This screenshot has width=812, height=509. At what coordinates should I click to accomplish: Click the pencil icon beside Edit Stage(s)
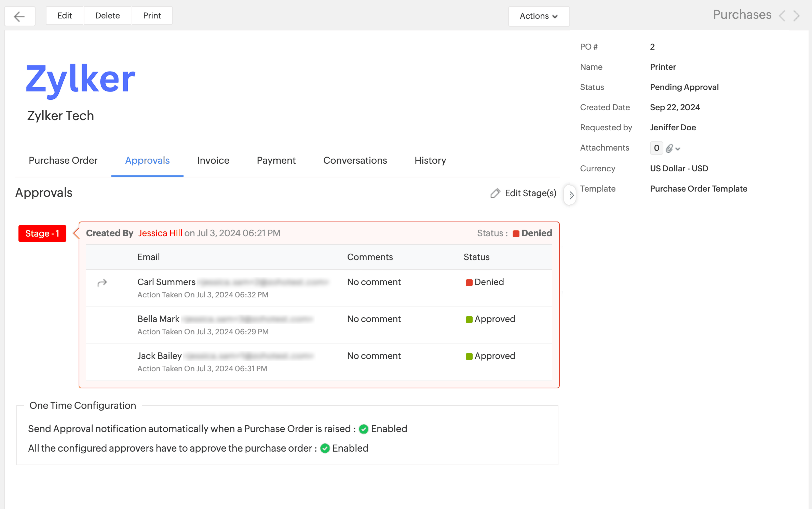tap(495, 193)
